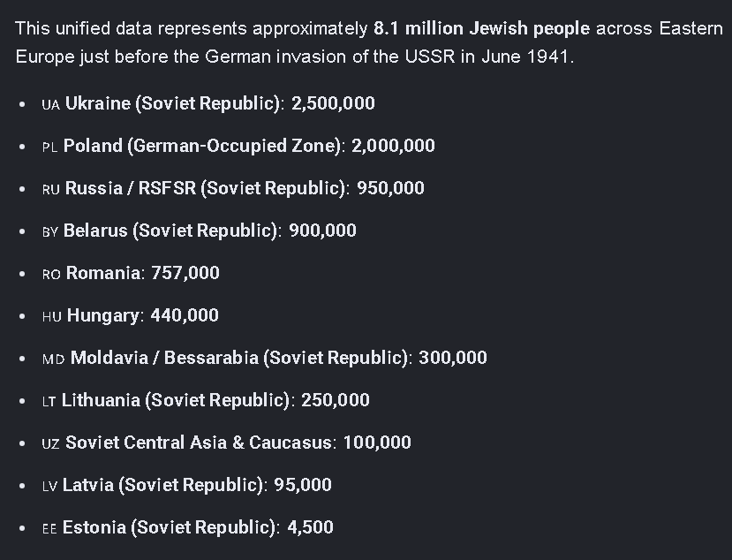Click the Russia / RSFSR figure 950,000
The width and height of the screenshot is (732, 560).
click(x=391, y=188)
